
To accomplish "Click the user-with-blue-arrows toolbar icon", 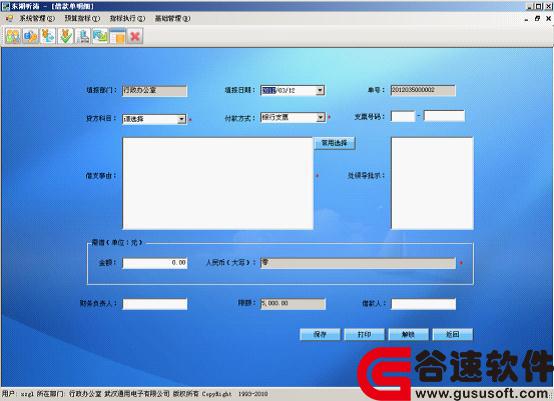I will (x=48, y=36).
